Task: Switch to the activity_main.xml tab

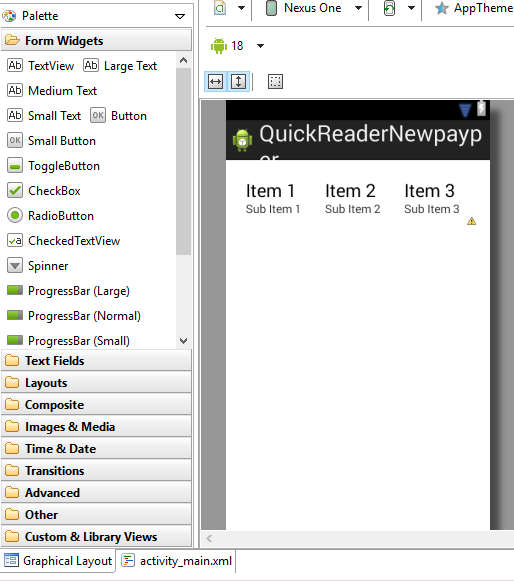Action: [177, 561]
